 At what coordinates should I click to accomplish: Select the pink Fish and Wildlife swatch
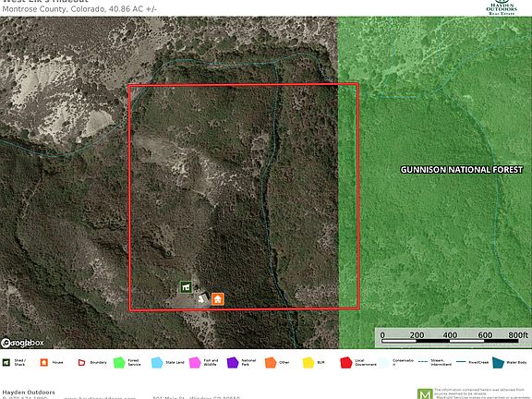point(195,362)
